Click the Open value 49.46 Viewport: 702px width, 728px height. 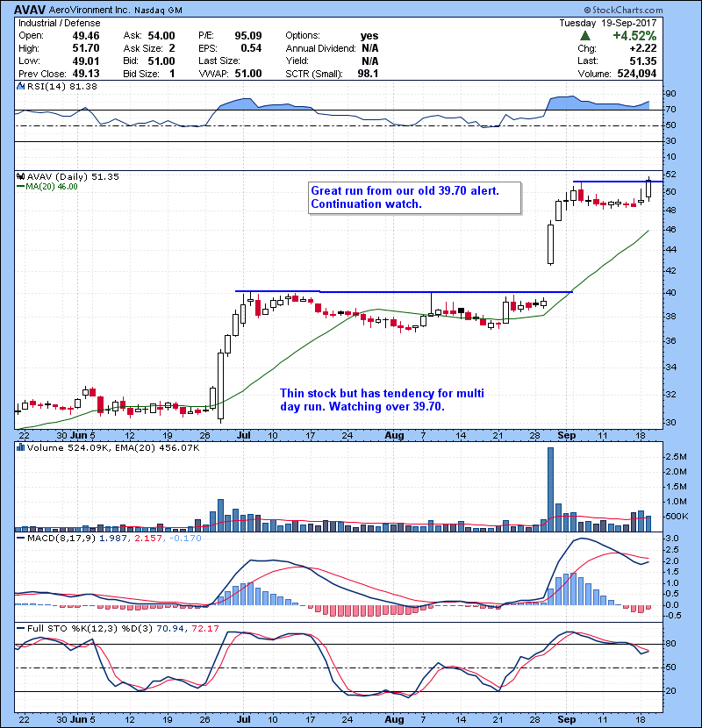[86, 36]
